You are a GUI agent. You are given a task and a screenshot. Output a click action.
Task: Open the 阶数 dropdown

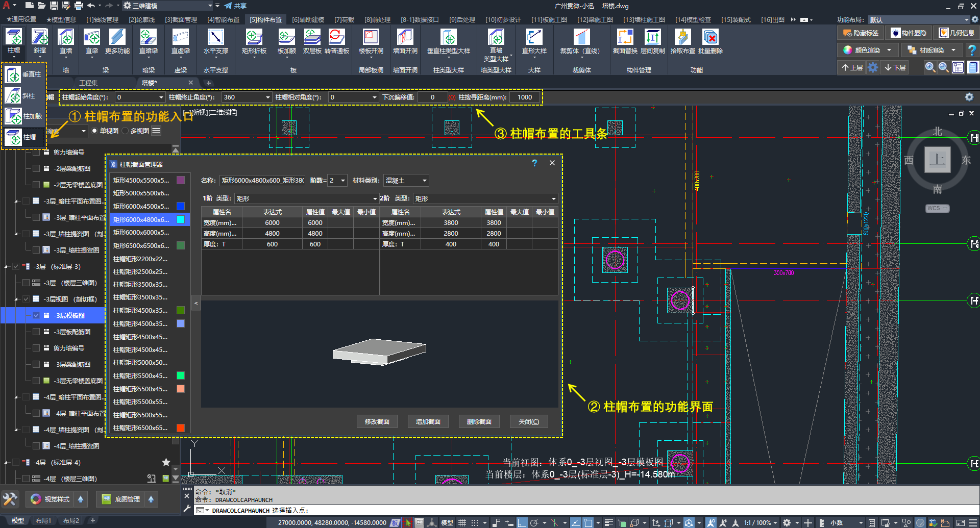tap(337, 181)
